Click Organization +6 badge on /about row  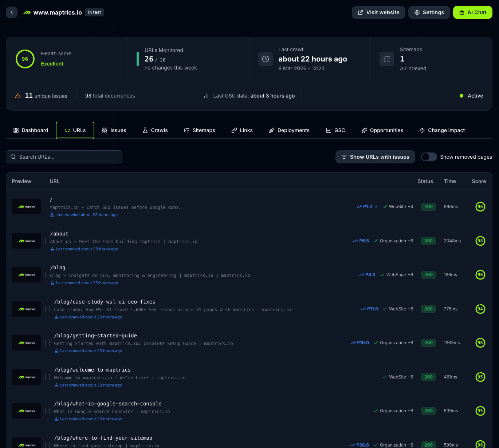point(394,241)
